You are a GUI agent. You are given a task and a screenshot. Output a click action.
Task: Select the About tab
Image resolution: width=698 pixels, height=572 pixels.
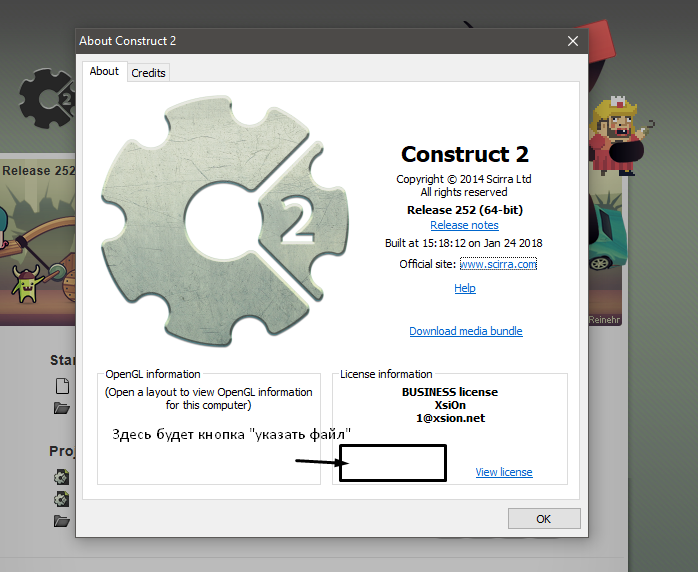click(x=104, y=72)
